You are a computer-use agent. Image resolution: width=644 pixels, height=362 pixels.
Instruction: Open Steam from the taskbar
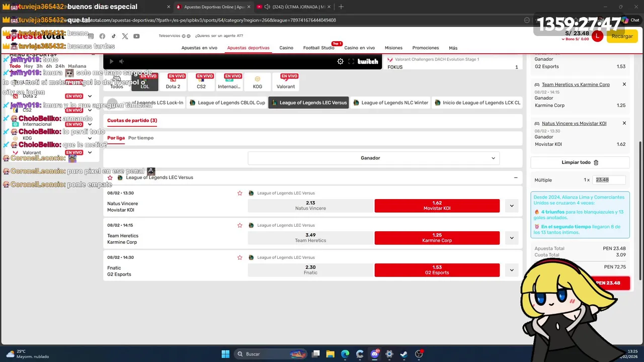tap(404, 354)
